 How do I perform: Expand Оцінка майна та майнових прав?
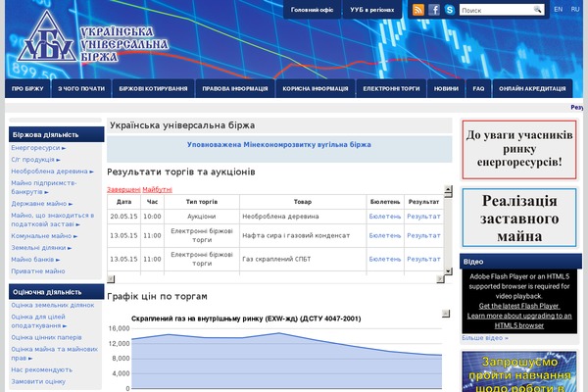54,354
